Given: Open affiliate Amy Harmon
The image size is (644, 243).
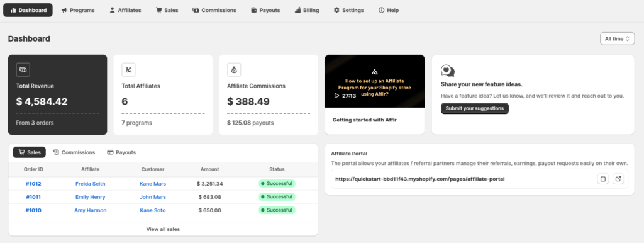Looking at the screenshot, I should (91, 210).
